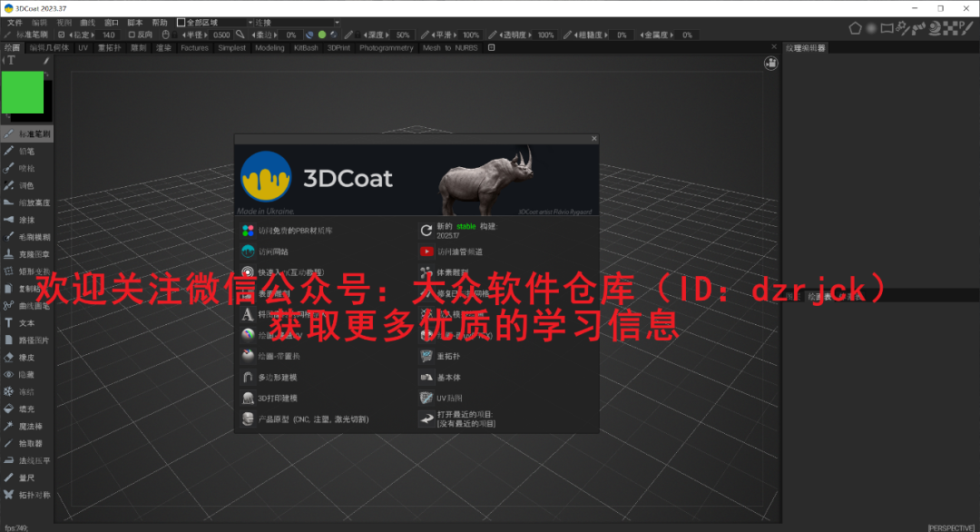
Task: Open the 帮助 menu
Action: 160,23
